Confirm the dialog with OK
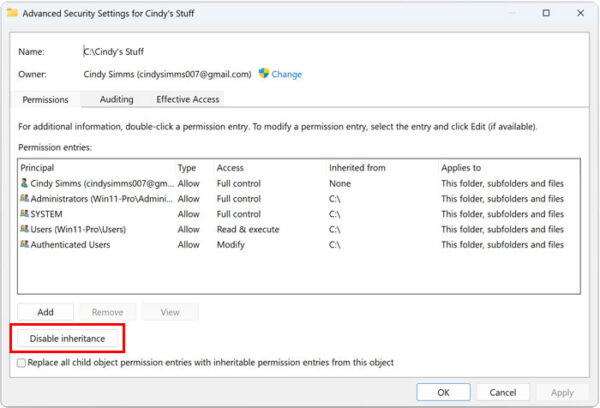 click(443, 392)
